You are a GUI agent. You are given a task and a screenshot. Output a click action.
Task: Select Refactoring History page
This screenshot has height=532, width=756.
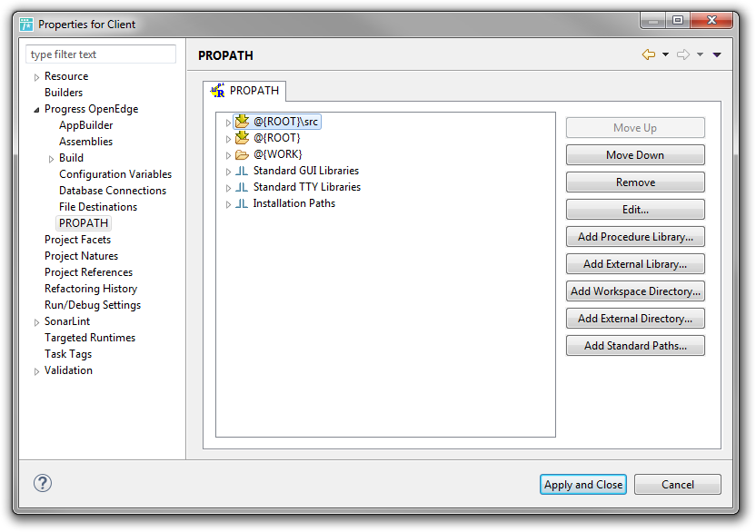point(91,289)
